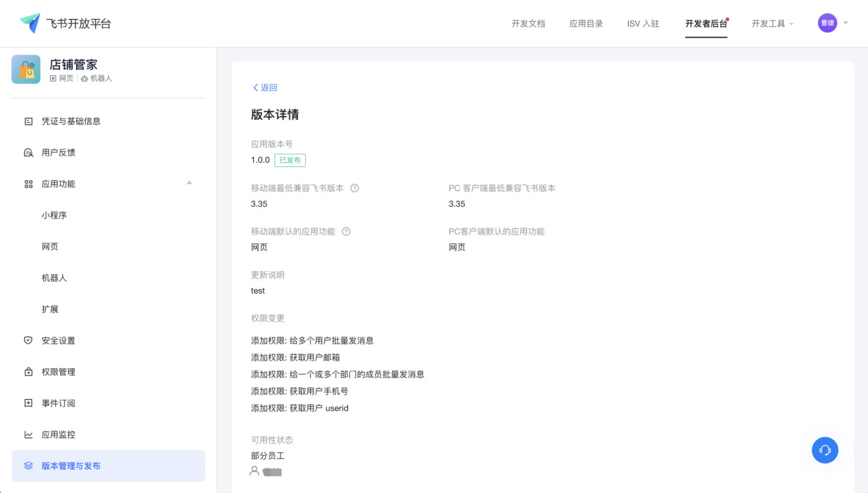Viewport: 868px width, 493px height.
Task: Click the 应用监控 chart icon
Action: tap(28, 435)
